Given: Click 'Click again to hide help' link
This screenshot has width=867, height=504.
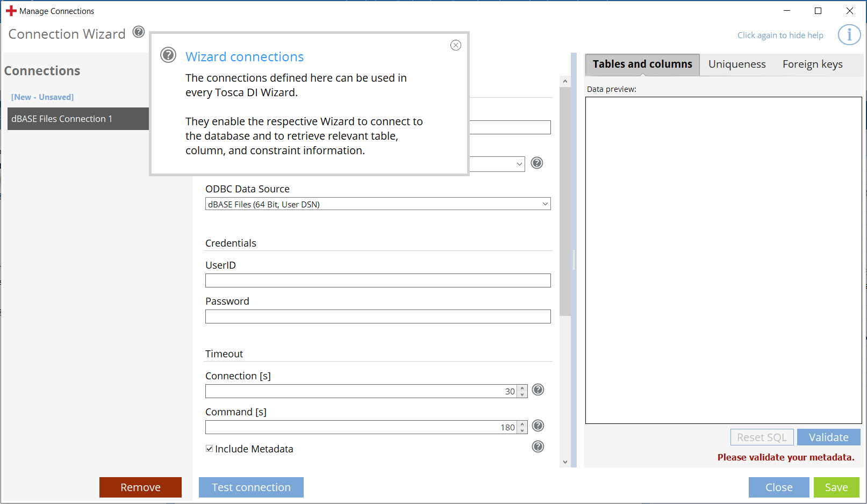Looking at the screenshot, I should click(x=780, y=35).
